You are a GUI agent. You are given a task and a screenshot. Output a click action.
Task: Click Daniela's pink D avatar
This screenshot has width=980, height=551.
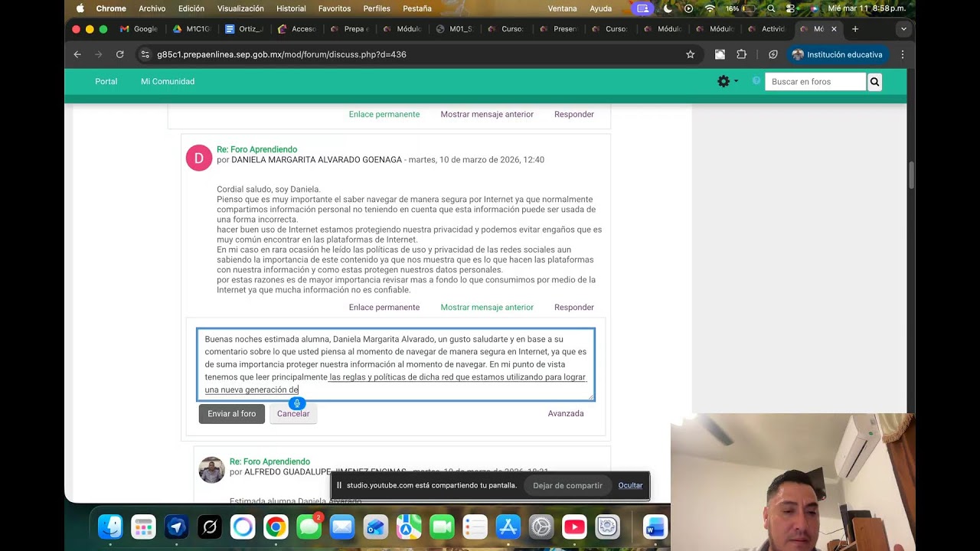click(x=199, y=158)
